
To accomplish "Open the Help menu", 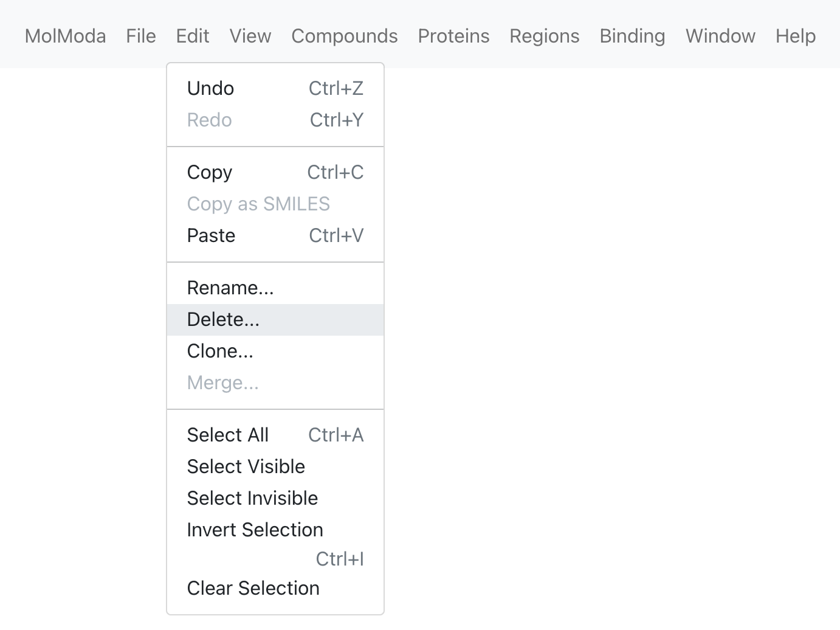I will [796, 36].
